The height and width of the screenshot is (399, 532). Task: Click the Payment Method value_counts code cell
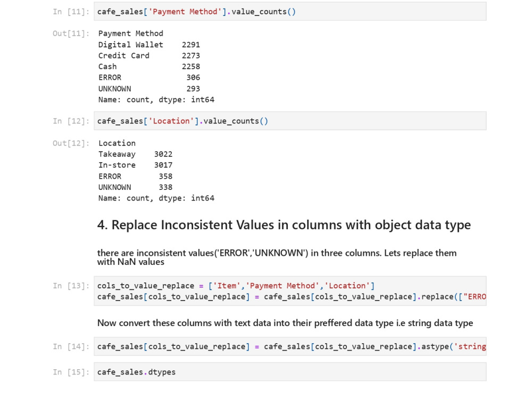pyautogui.click(x=290, y=12)
